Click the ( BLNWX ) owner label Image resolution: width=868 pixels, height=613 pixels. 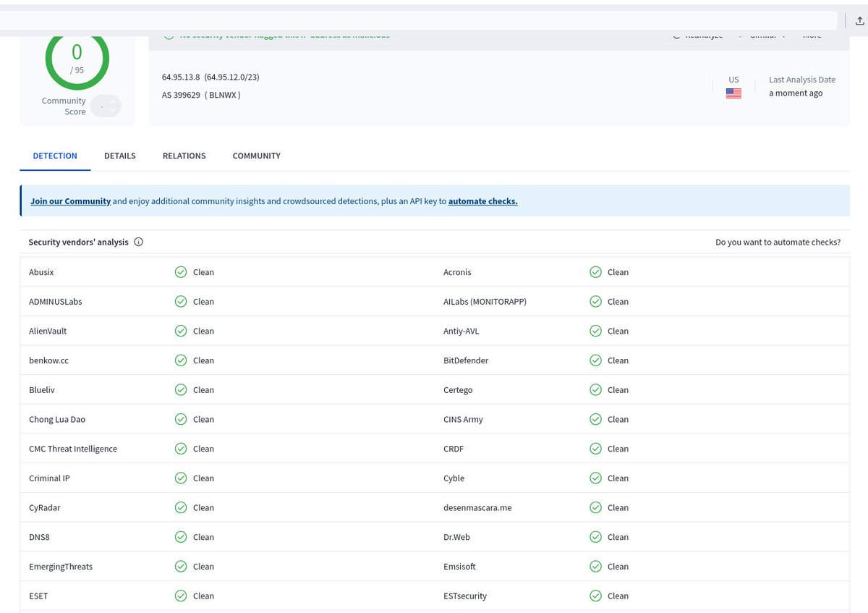click(x=223, y=95)
